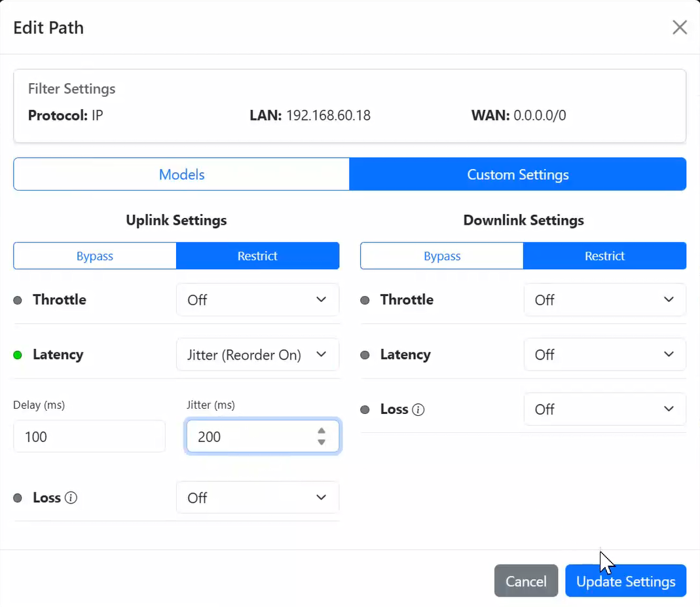Select Bypass for Downlink Settings
Screen dimensions: 700x607
[441, 255]
